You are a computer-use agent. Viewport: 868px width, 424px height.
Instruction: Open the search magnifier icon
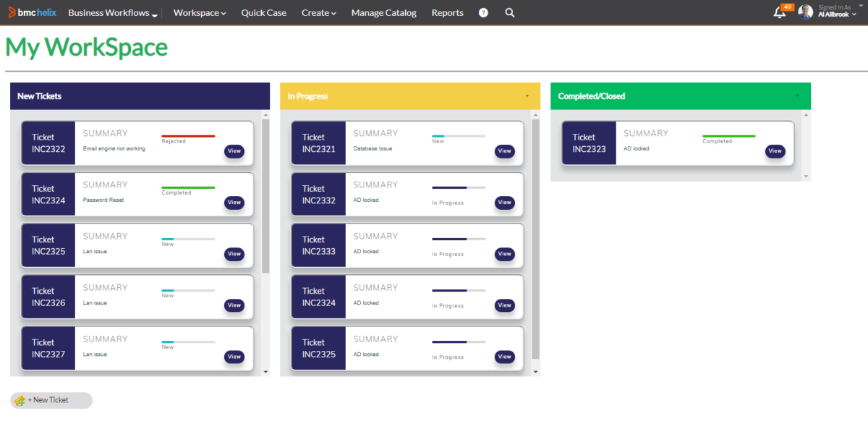pyautogui.click(x=510, y=13)
